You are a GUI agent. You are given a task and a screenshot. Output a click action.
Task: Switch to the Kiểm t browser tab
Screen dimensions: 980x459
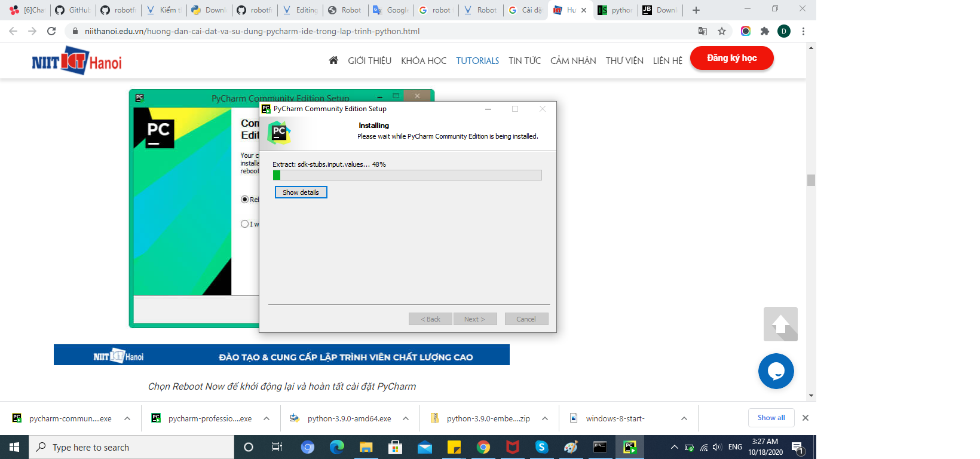pos(164,10)
